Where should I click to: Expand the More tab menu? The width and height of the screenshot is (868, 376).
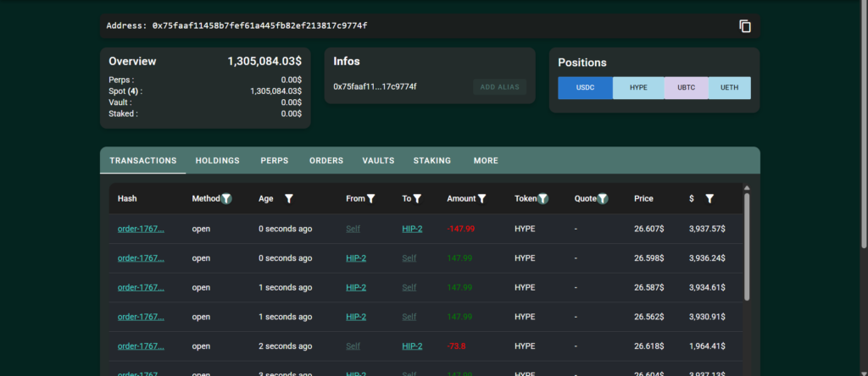point(486,161)
